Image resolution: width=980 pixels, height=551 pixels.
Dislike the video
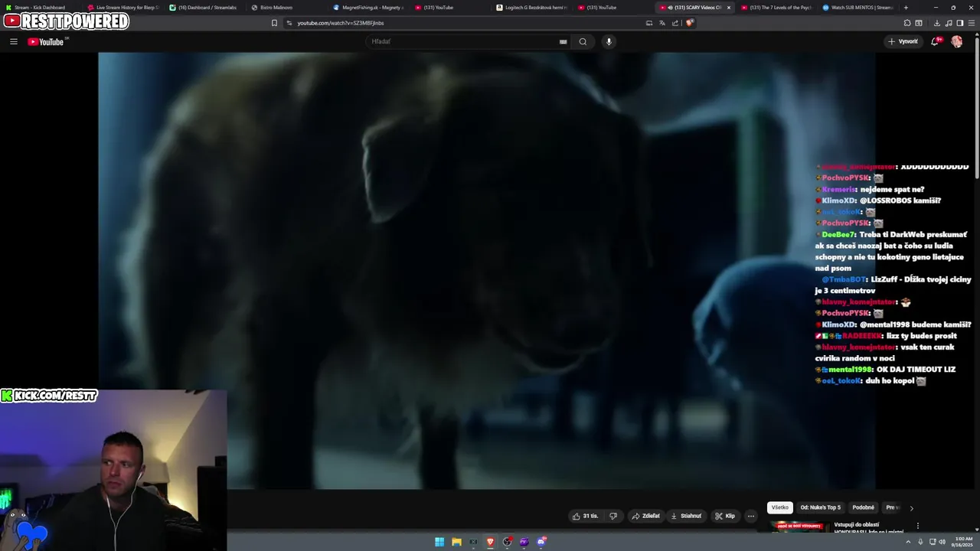(613, 516)
